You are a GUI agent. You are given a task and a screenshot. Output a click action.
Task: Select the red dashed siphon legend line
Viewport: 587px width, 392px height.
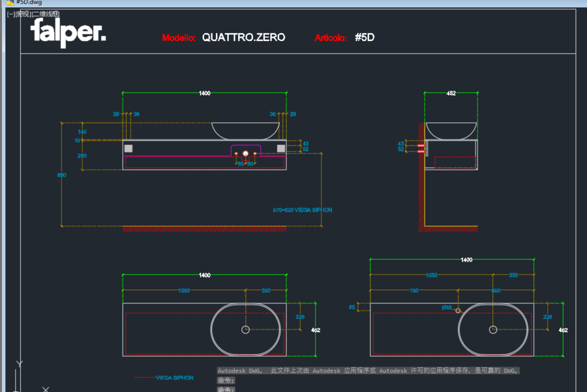click(145, 378)
